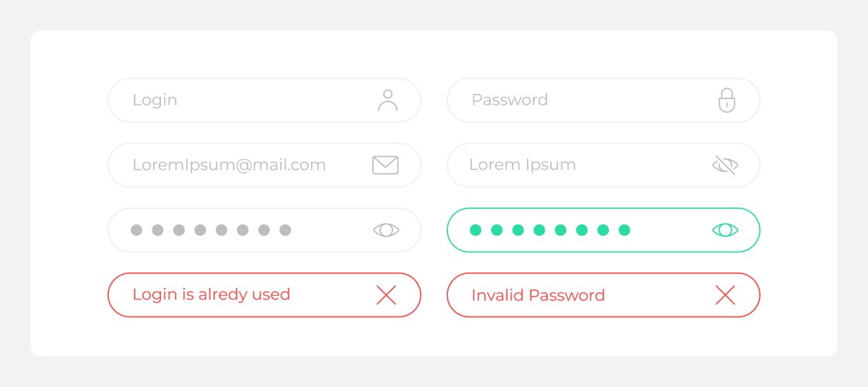Viewport: 868px width, 387px height.
Task: Toggle the green eye icon in active field
Action: (x=725, y=230)
